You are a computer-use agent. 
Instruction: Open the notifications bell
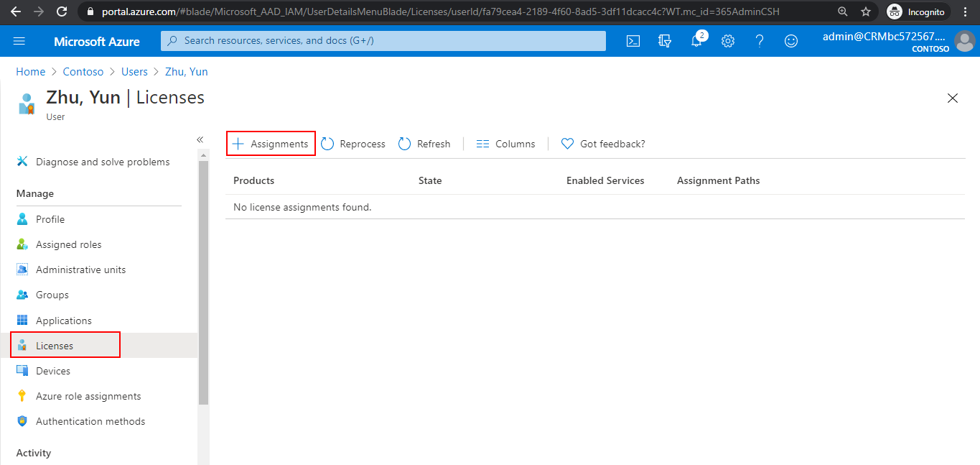[696, 41]
